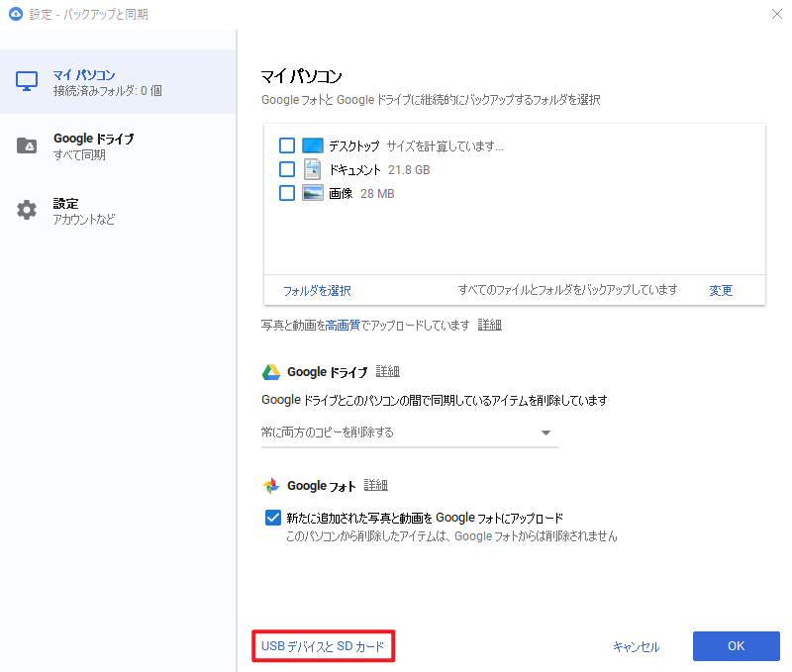
Task: Open the 常に両方のコピーを削除する dropdown
Action: (x=409, y=432)
